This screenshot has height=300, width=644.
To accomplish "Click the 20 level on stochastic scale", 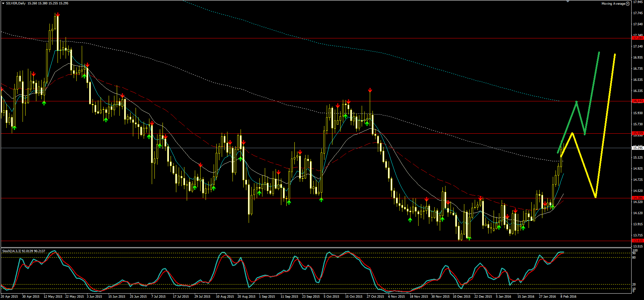I will tap(634, 285).
